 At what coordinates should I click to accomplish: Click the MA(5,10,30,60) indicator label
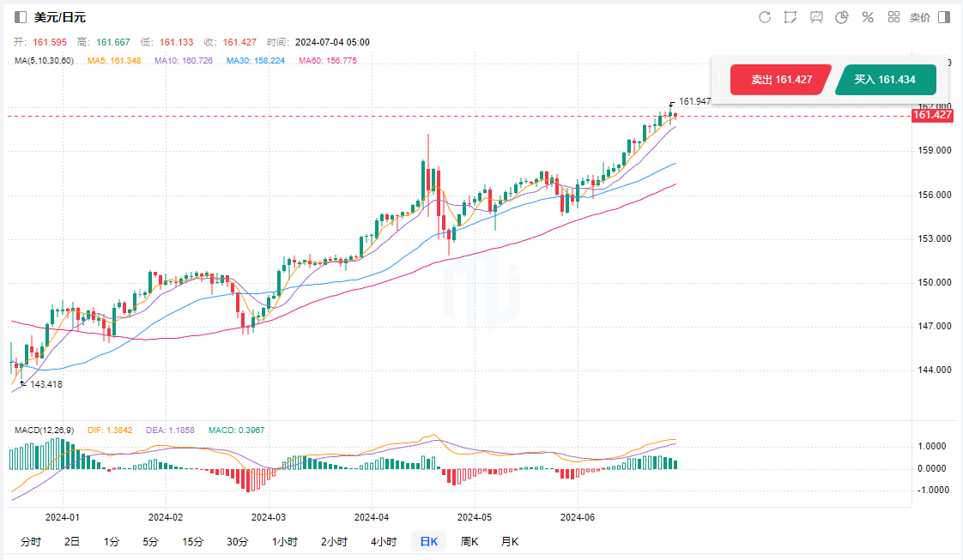(x=44, y=61)
